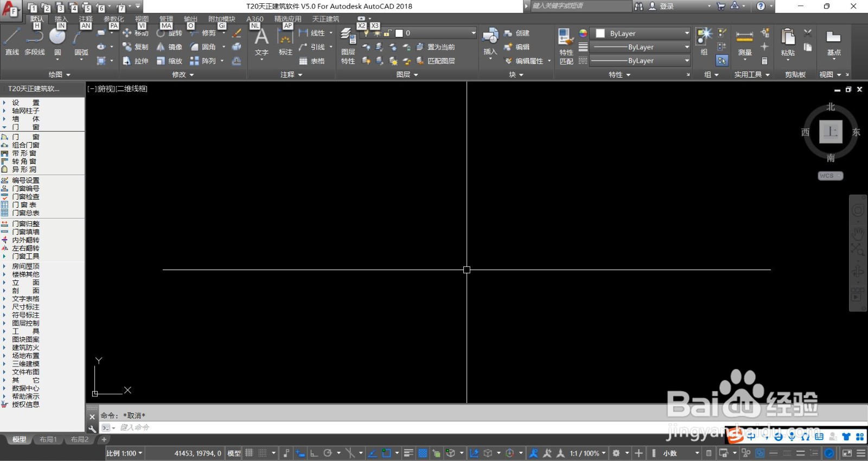Select the 多段线 (Polyline) tool
This screenshot has width=868, height=461.
tap(35, 42)
